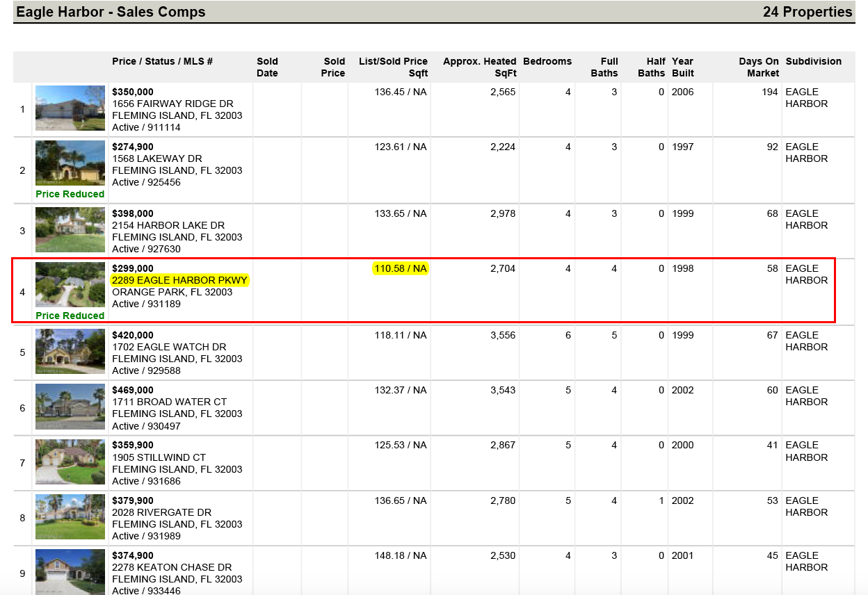Click the $379,900 price

coord(133,500)
